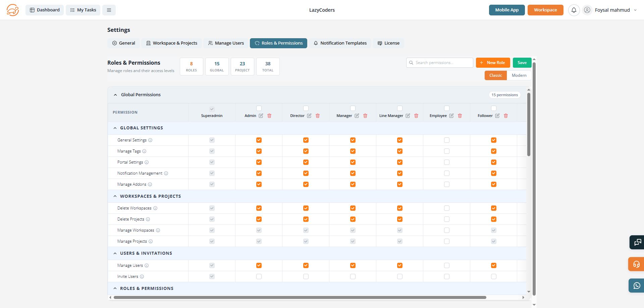644x308 pixels.
Task: Open the WhatsApp floating chat icon
Action: tap(637, 286)
